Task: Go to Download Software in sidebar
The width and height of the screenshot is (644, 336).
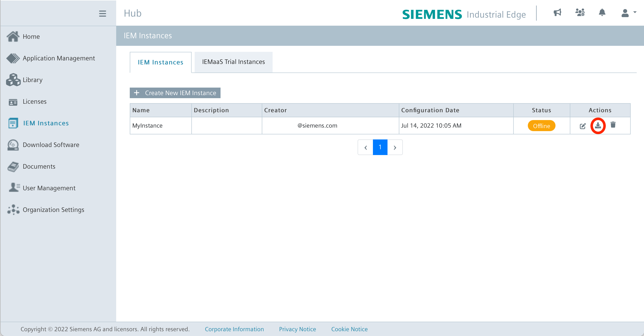Action: point(51,145)
